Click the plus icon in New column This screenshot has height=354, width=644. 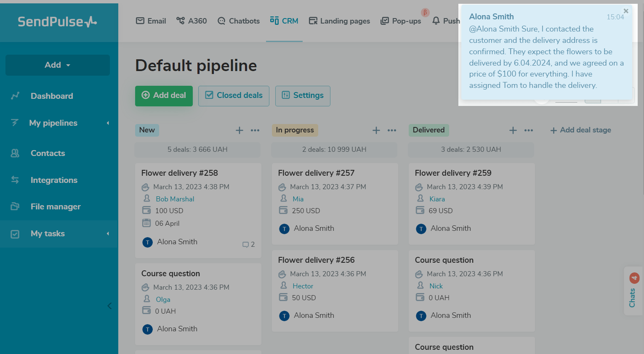(x=239, y=130)
